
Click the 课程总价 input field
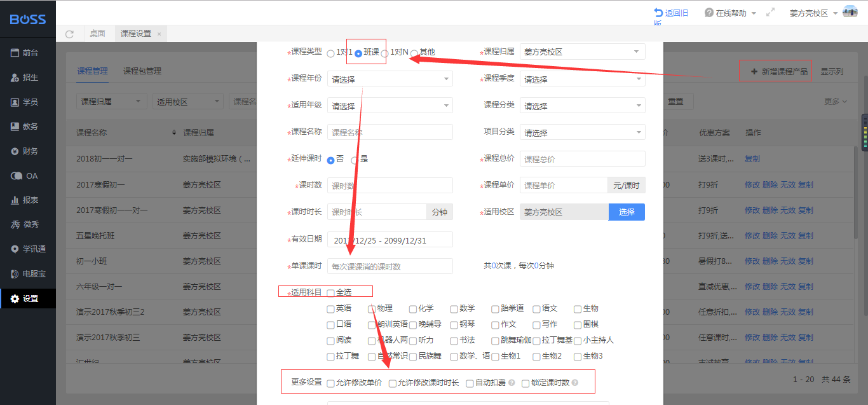click(582, 159)
